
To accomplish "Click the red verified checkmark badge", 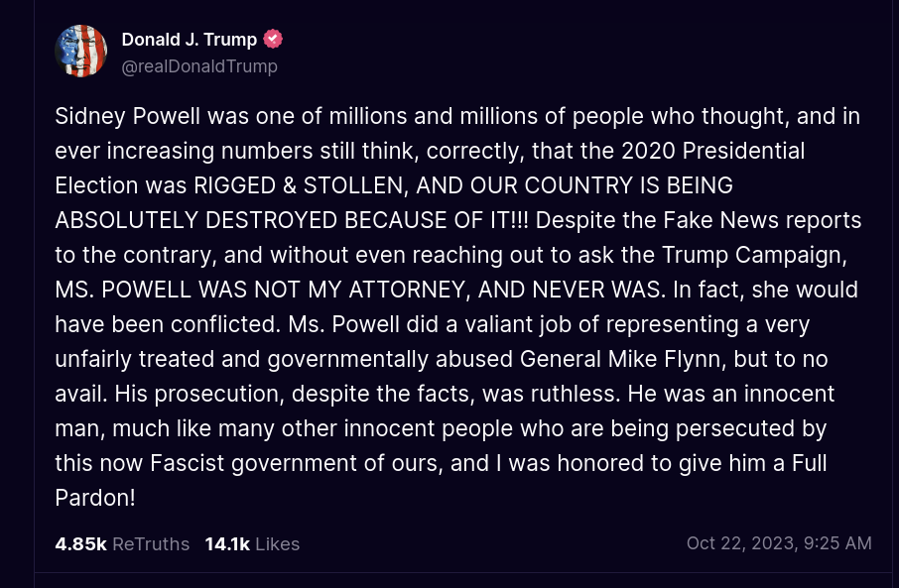I will (273, 39).
